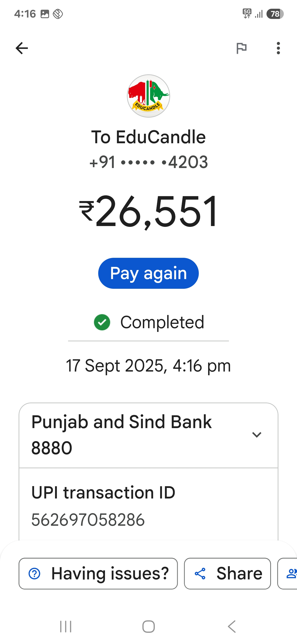Expand the Punjab and Sind Bank details
Image resolution: width=297 pixels, height=644 pixels.
click(257, 435)
